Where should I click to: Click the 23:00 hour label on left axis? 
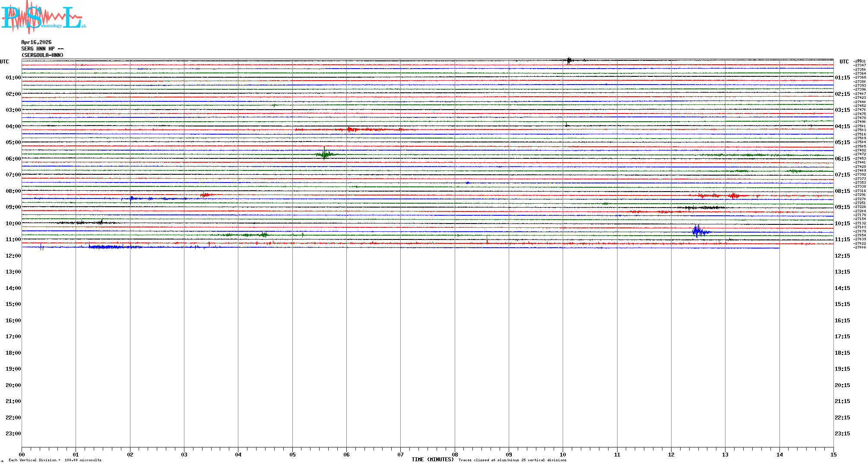13,434
